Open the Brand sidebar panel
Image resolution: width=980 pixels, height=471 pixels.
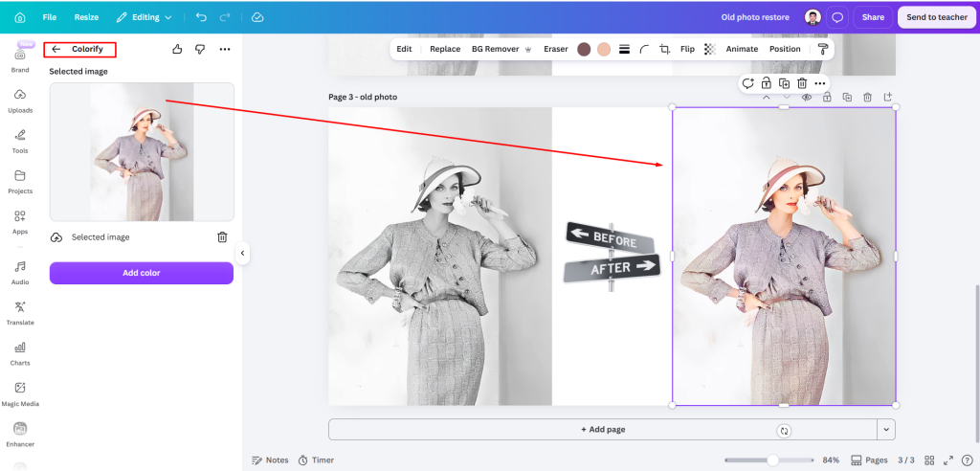[20, 60]
